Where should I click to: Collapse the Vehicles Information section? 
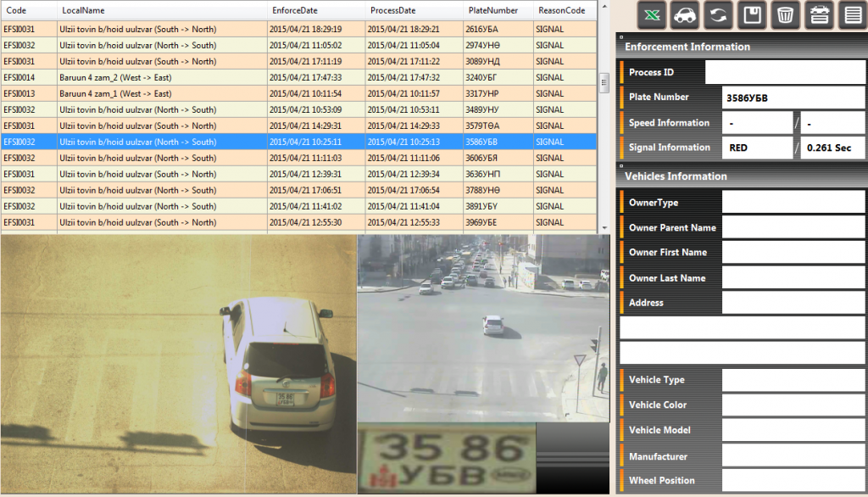coord(621,168)
